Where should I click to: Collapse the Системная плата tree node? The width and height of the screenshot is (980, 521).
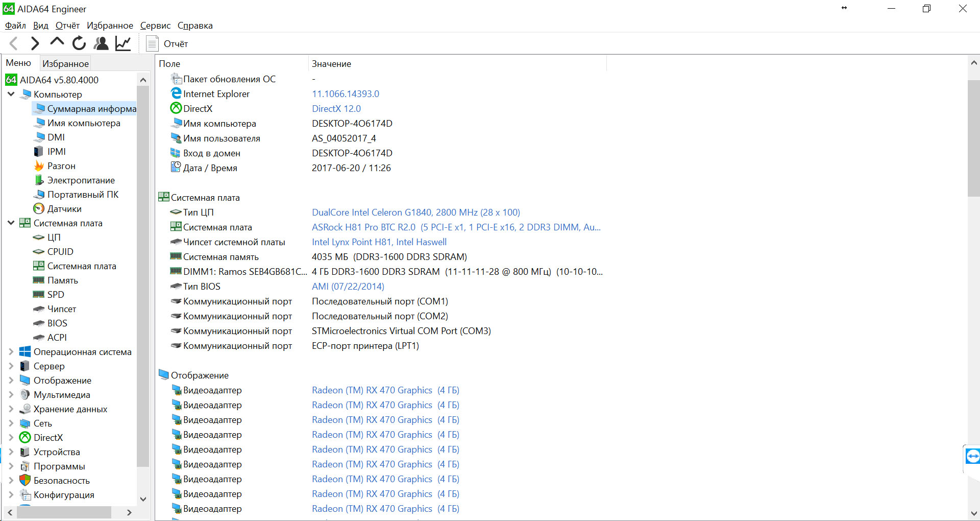click(x=11, y=223)
